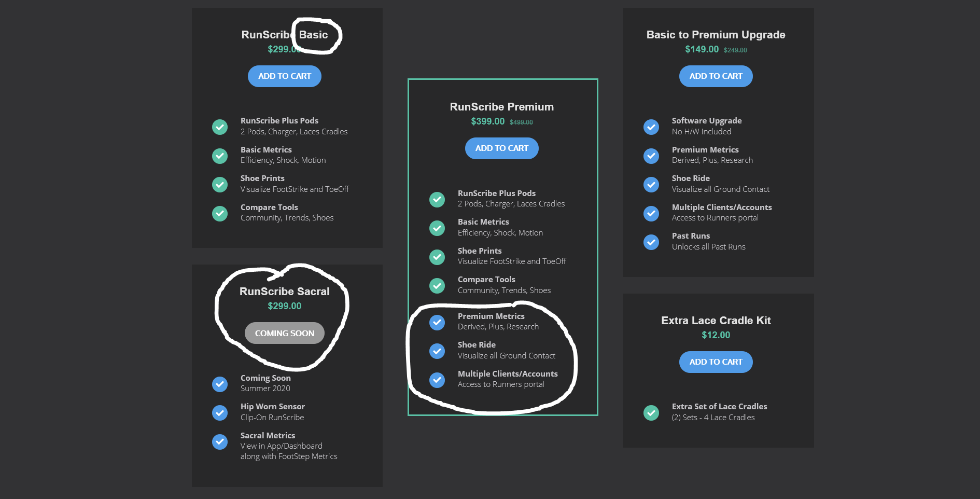Click the Sacral Metrics label
Image resolution: width=980 pixels, height=499 pixels.
coord(268,436)
